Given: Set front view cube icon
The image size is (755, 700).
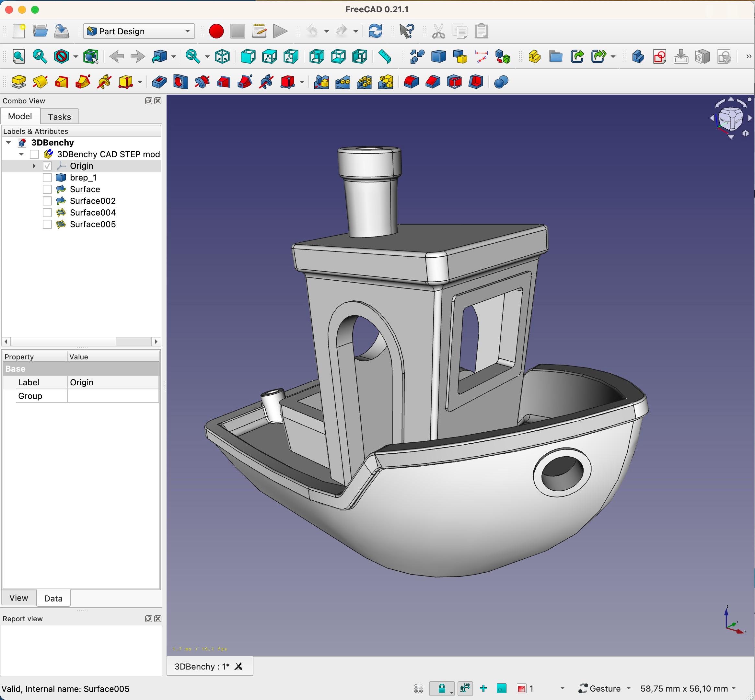Looking at the screenshot, I should [x=248, y=57].
